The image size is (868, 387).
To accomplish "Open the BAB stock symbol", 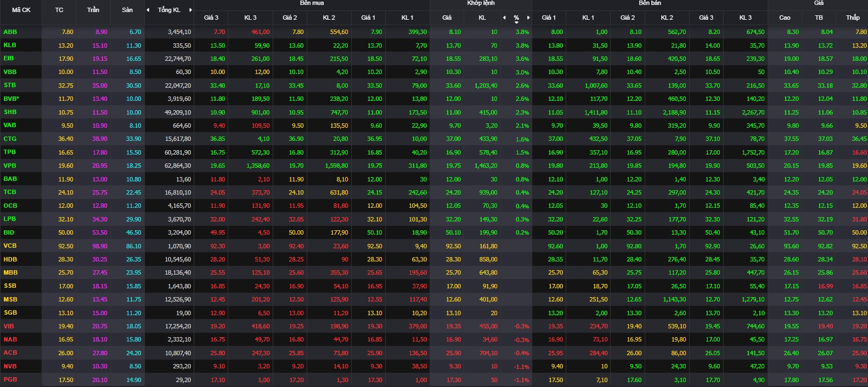I will pos(10,179).
